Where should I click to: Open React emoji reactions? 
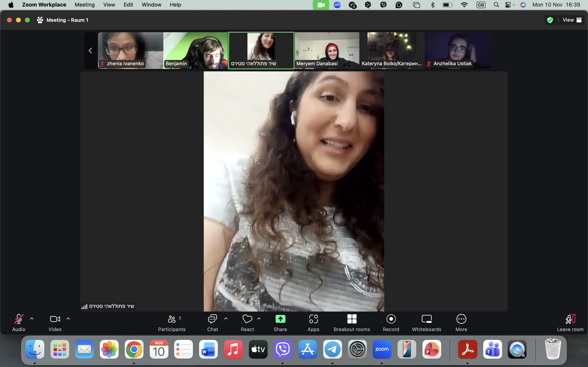[247, 323]
